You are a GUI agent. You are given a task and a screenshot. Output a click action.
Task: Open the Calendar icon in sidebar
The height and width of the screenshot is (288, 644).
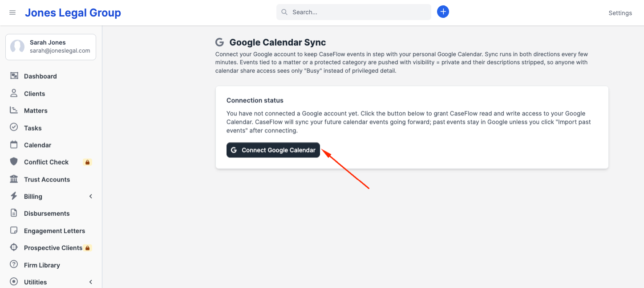coord(14,145)
